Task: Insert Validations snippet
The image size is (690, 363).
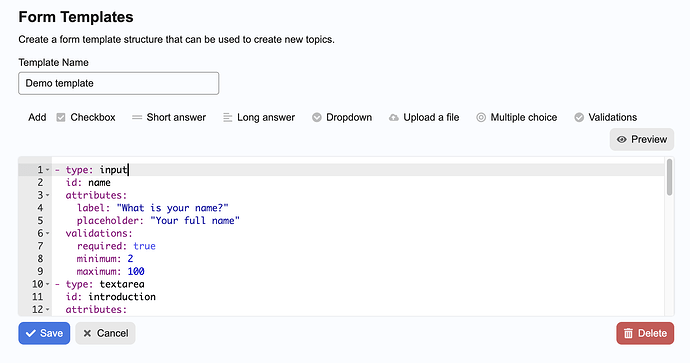Action: tap(606, 117)
